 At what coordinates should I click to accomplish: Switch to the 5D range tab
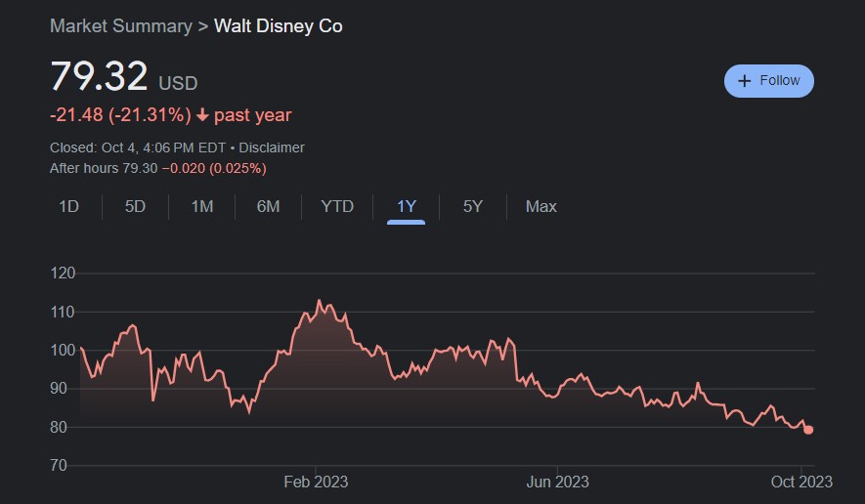pos(135,206)
